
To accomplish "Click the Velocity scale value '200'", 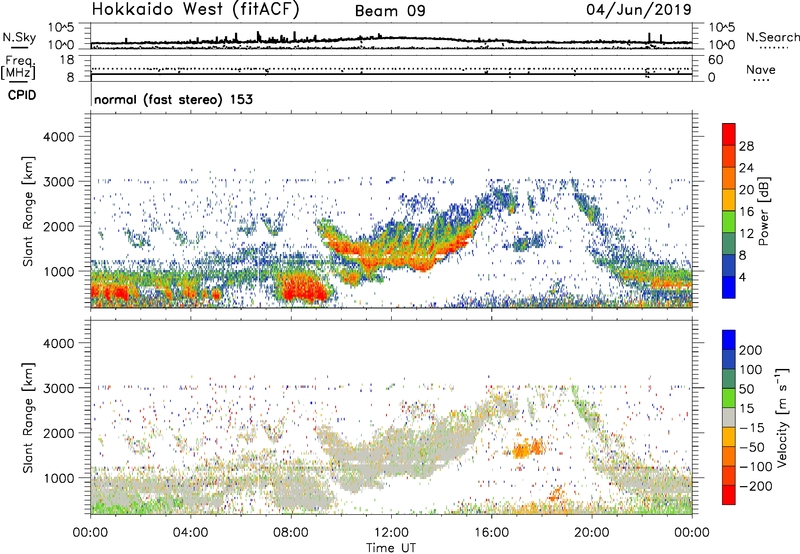I will pyautogui.click(x=751, y=350).
